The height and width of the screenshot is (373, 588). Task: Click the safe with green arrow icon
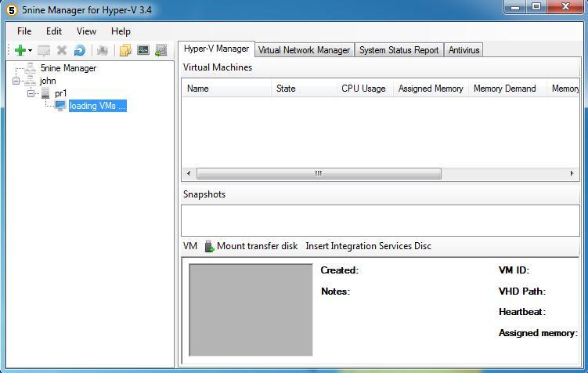pos(161,50)
